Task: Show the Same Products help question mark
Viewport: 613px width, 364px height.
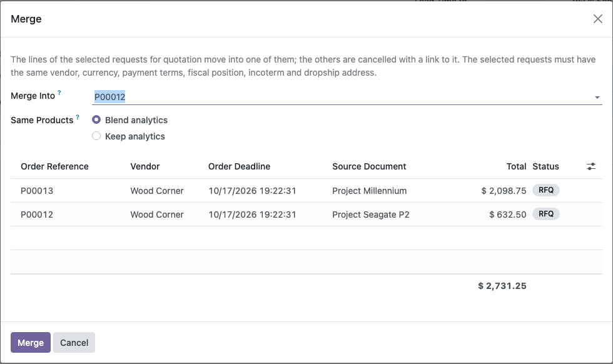Action: (78, 117)
